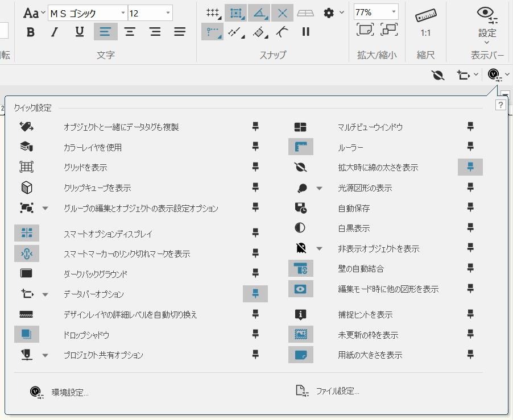Click the fit to objects zoom icon

point(390,30)
